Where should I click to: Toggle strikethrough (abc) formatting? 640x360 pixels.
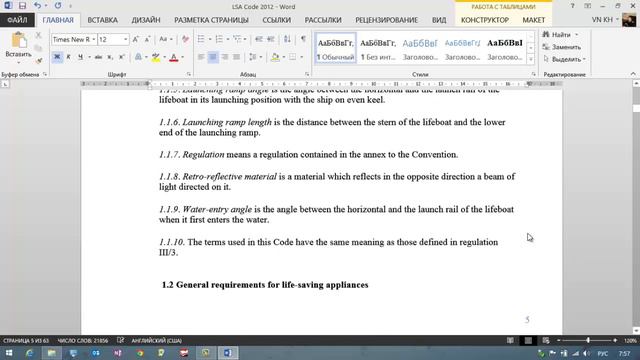(98, 57)
